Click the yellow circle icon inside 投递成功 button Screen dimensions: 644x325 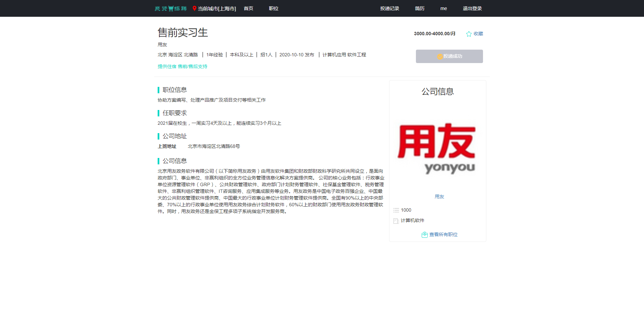(x=439, y=56)
